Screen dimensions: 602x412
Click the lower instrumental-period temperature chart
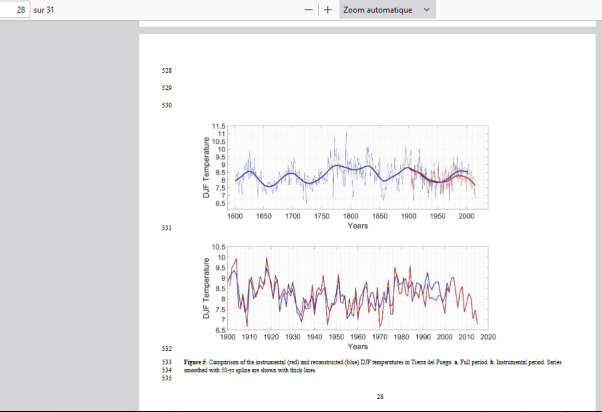tap(357, 287)
